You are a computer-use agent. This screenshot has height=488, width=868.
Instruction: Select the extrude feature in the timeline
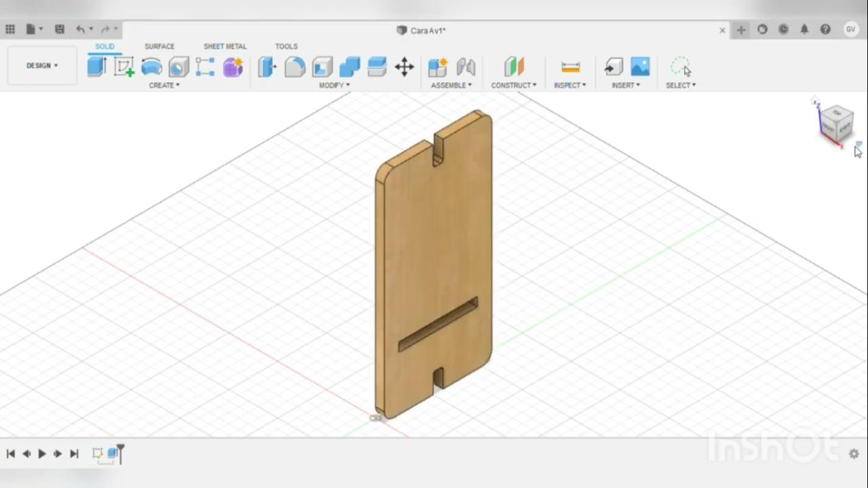[x=112, y=453]
